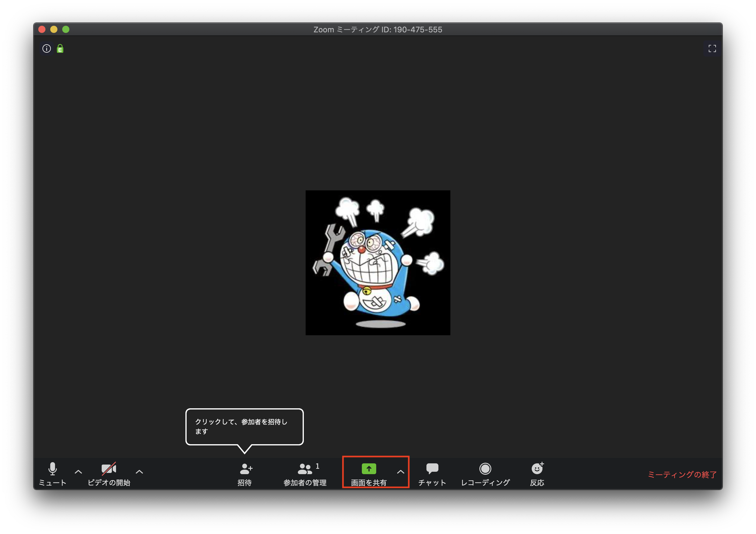Mute the microphone
This screenshot has width=756, height=534.
point(53,474)
